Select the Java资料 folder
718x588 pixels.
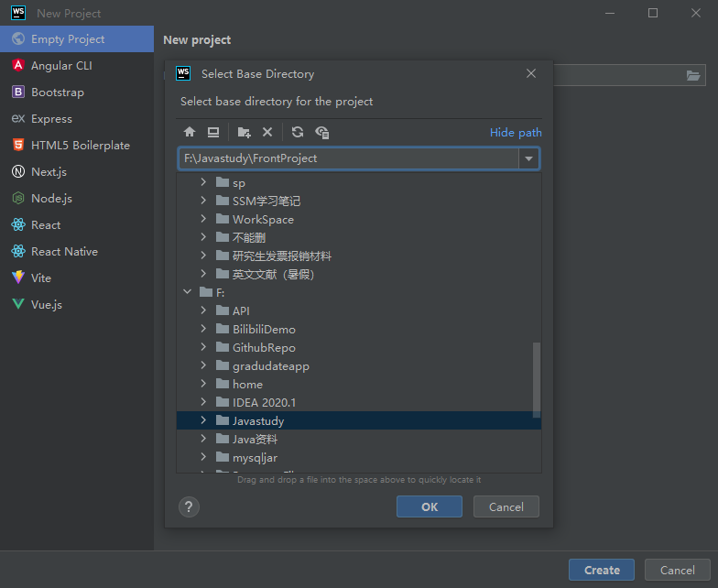point(359,439)
